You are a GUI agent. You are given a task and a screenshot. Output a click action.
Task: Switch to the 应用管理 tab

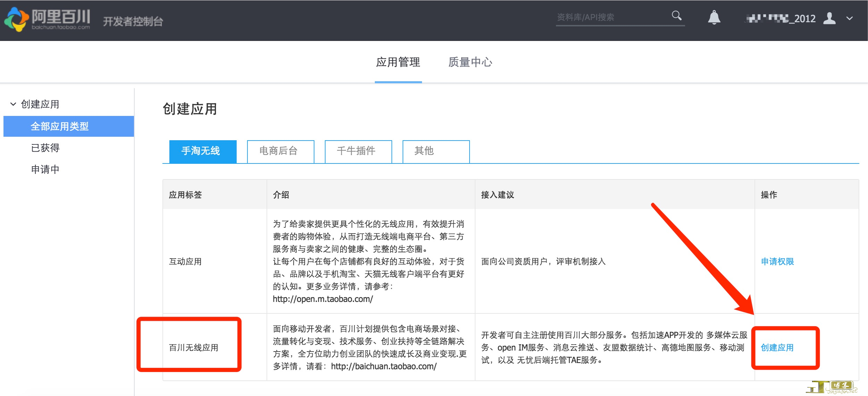pos(398,62)
